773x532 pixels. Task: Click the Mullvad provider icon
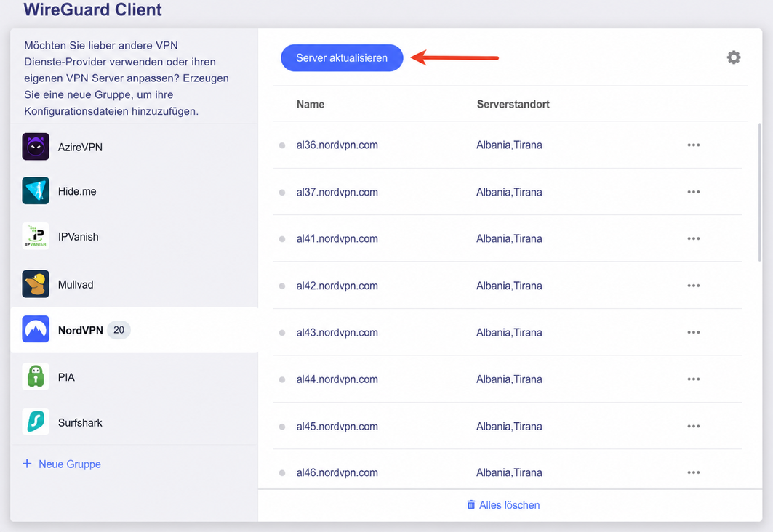coord(36,283)
